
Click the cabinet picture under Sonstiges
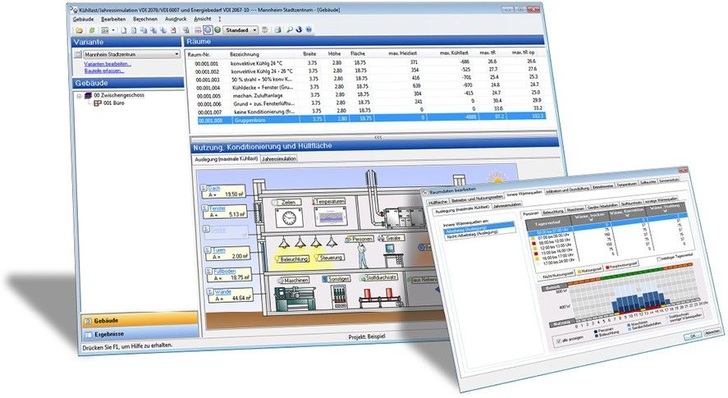coord(340,297)
